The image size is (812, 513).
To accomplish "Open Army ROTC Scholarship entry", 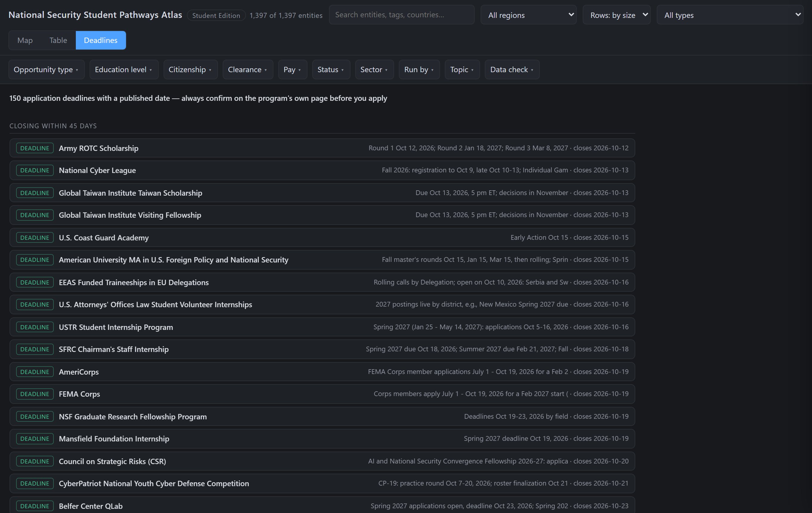I will [x=322, y=148].
